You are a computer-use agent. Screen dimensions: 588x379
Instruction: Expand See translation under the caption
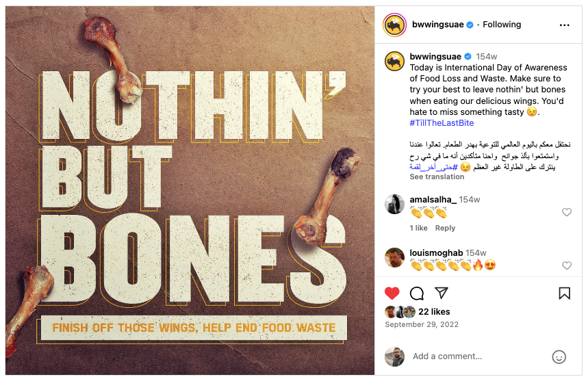[x=437, y=177]
